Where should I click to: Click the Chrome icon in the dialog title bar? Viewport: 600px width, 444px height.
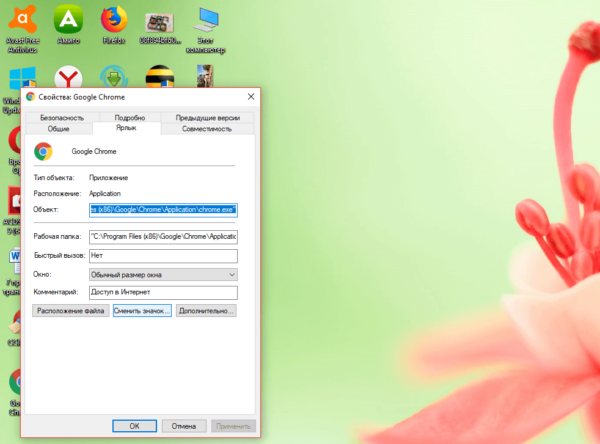pyautogui.click(x=31, y=97)
